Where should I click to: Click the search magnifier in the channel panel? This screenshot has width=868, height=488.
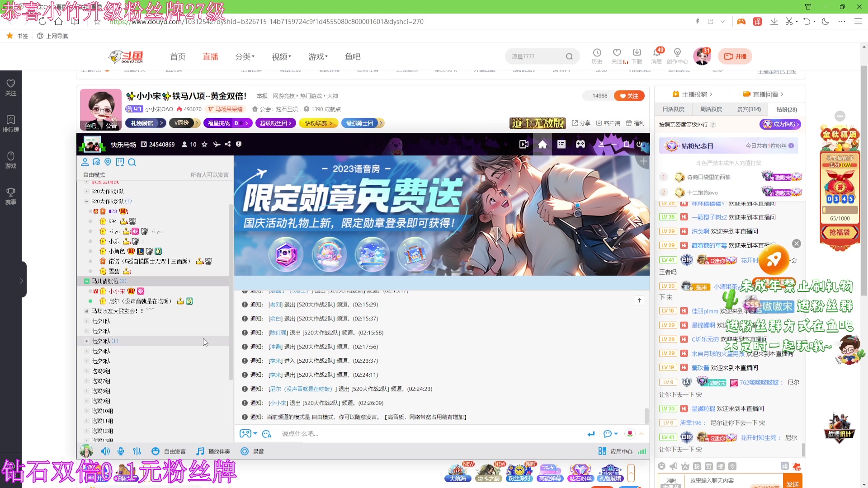(132, 162)
